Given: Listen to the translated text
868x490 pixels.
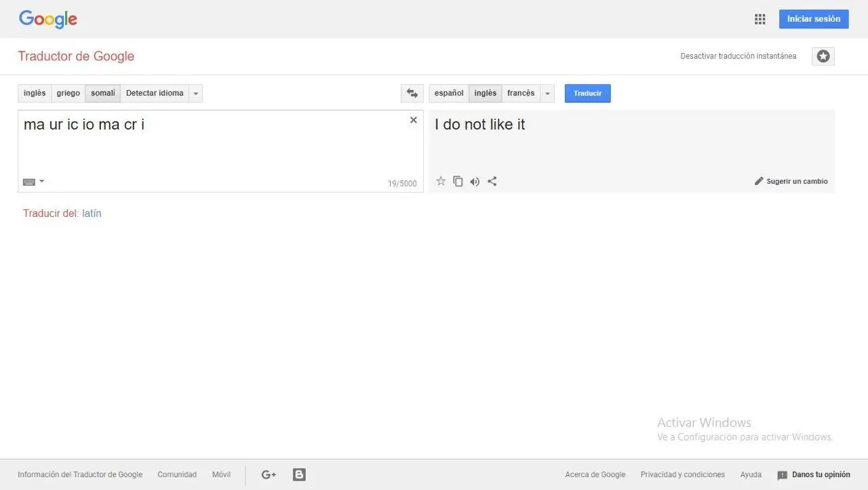Looking at the screenshot, I should (475, 182).
